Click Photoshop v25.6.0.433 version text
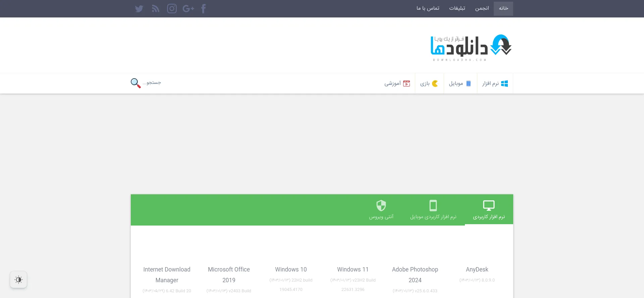 (x=415, y=291)
